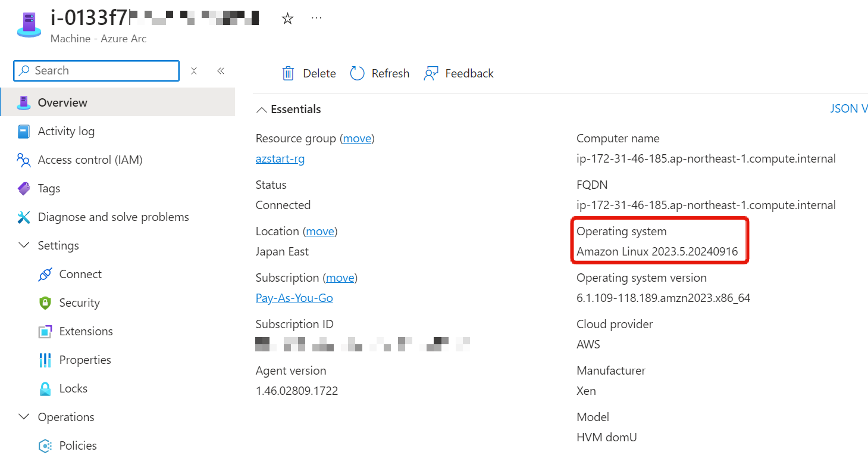Image resolution: width=868 pixels, height=455 pixels.
Task: Click the Extensions icon
Action: pyautogui.click(x=45, y=331)
